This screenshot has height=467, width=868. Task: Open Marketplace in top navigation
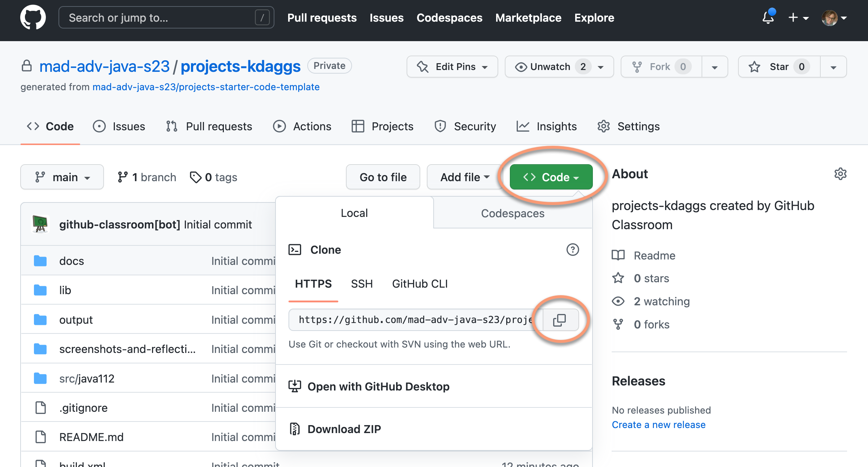528,18
